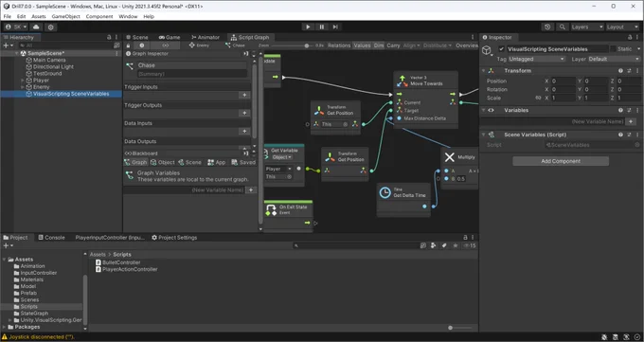Click the Multiply node X icon
The image size is (644, 342).
pyautogui.click(x=449, y=157)
